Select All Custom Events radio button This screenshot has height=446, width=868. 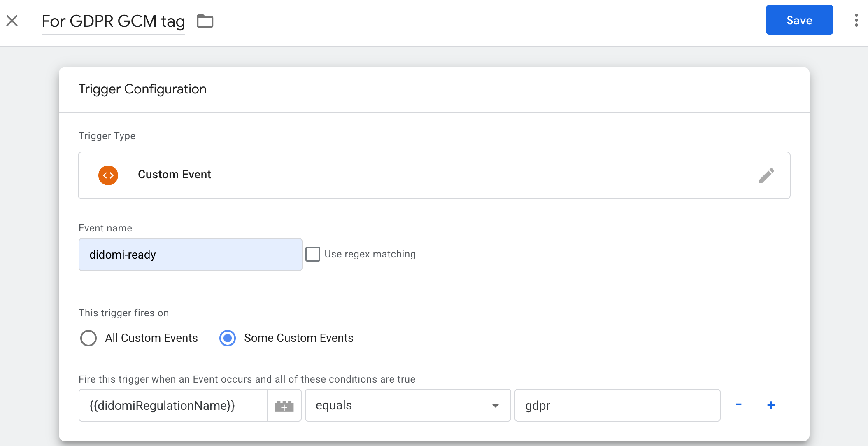(x=88, y=338)
